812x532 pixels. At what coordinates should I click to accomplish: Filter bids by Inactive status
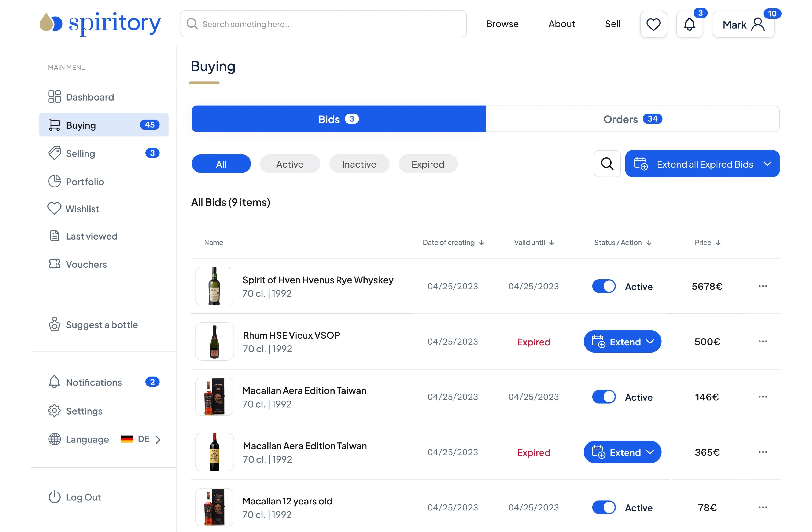pos(359,164)
